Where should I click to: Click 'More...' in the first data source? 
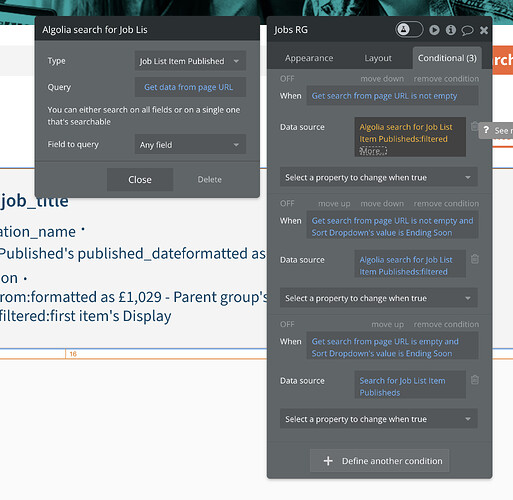point(373,151)
